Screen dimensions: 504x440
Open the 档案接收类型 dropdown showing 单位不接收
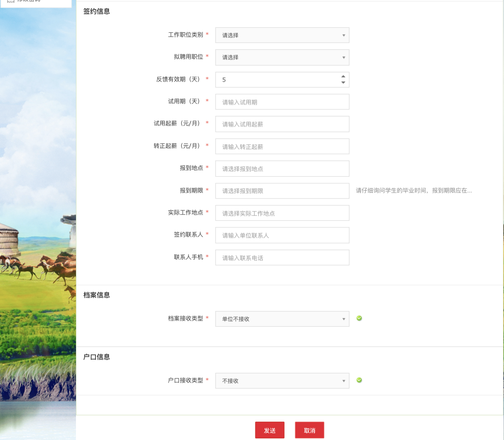click(282, 319)
